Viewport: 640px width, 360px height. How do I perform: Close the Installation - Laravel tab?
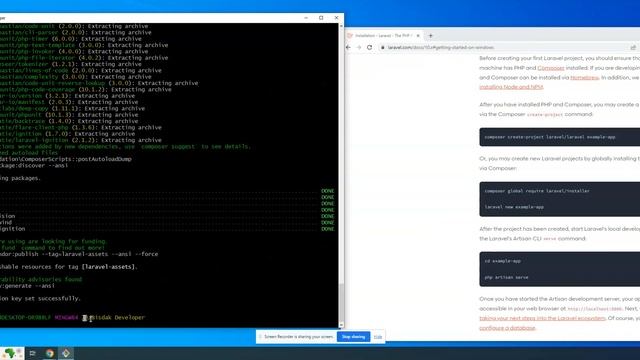pyautogui.click(x=418, y=36)
